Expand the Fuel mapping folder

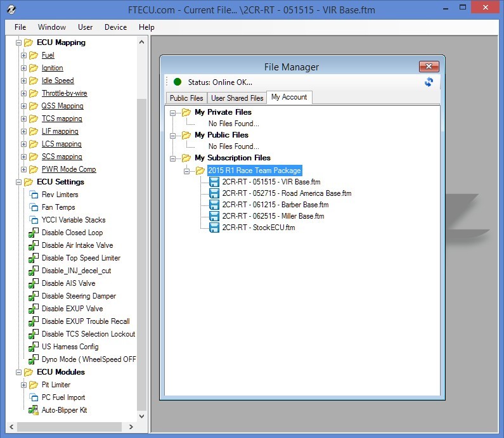click(x=24, y=55)
